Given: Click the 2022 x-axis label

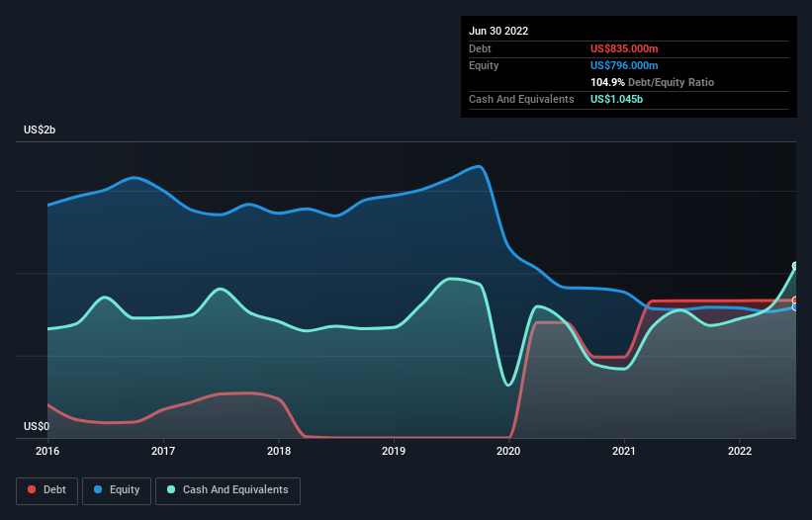Looking at the screenshot, I should click(740, 451).
